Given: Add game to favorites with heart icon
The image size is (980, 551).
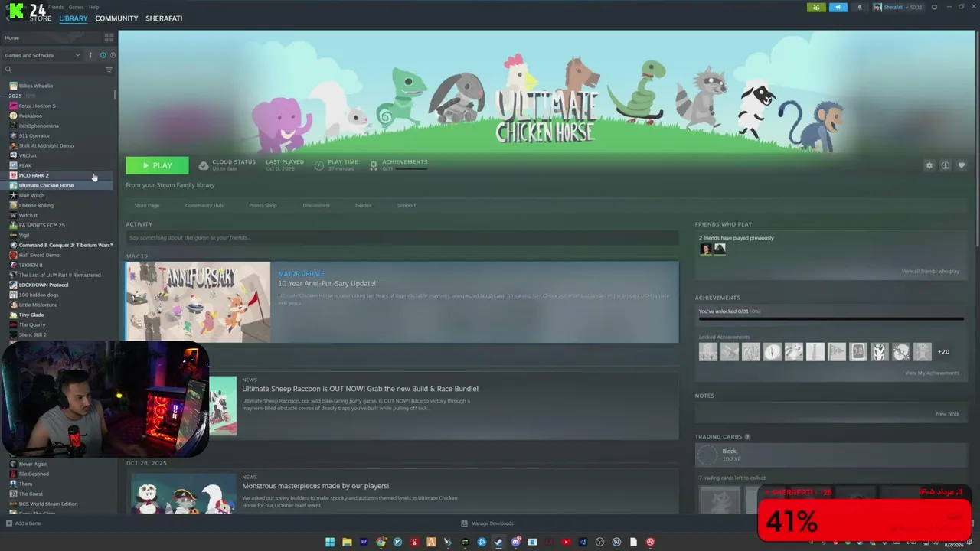Looking at the screenshot, I should pos(962,165).
